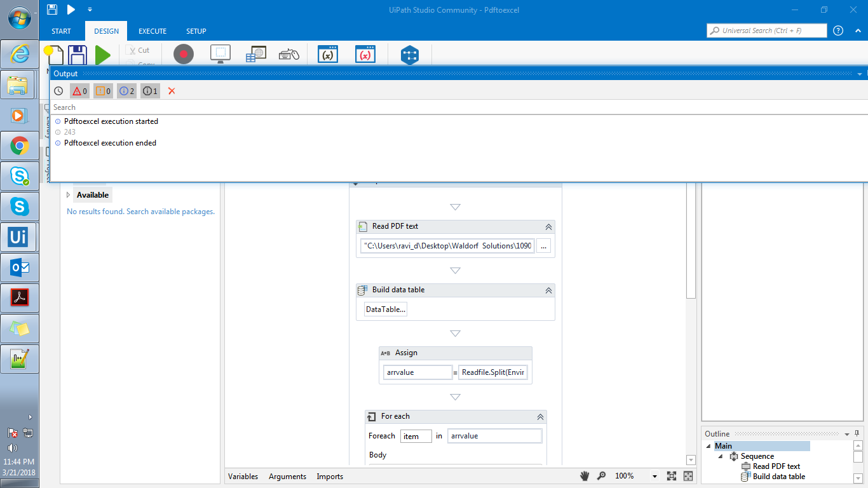Click the 'Search available packages' link

pyautogui.click(x=170, y=212)
